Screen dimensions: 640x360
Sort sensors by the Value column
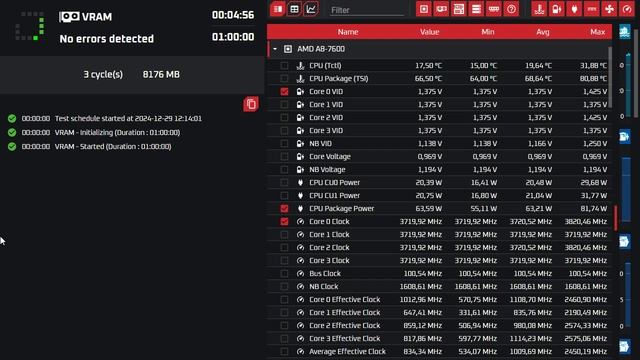click(x=429, y=32)
